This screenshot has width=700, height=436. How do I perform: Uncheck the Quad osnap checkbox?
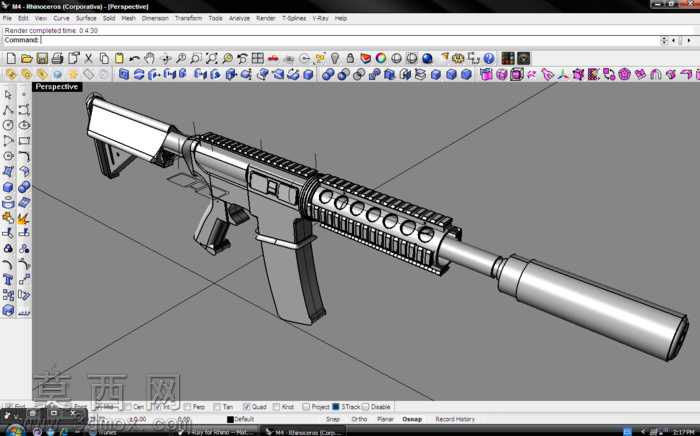[246, 407]
